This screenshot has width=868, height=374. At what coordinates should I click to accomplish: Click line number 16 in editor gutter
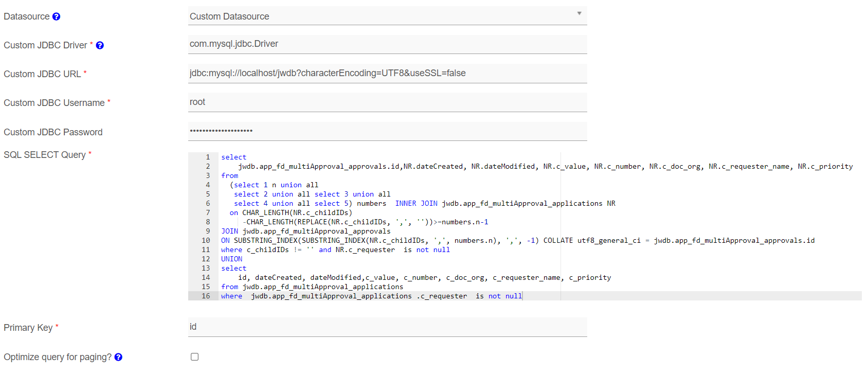click(206, 296)
